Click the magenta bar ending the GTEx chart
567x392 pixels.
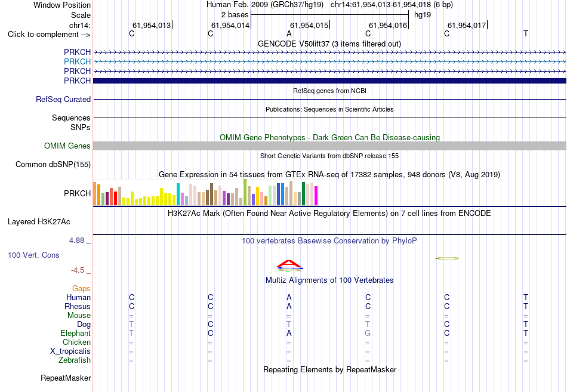click(x=316, y=196)
